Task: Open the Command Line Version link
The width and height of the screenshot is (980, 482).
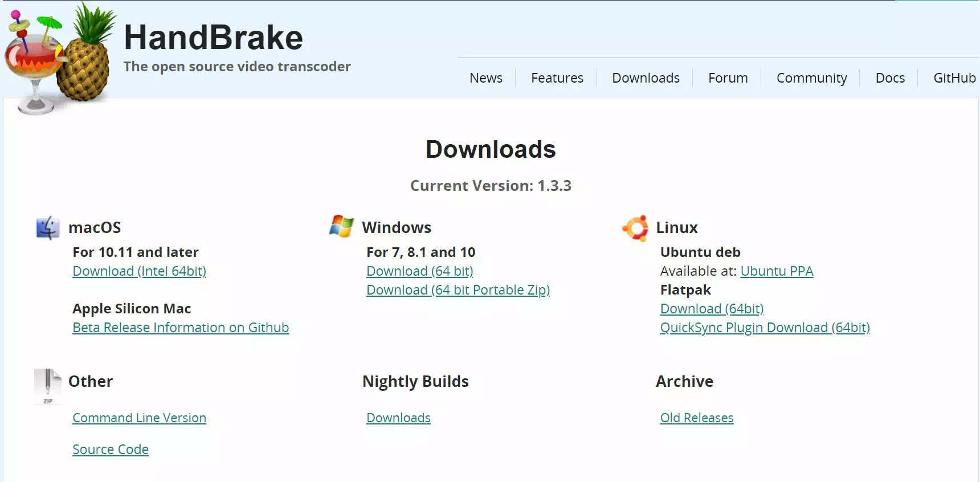Action: [x=140, y=418]
